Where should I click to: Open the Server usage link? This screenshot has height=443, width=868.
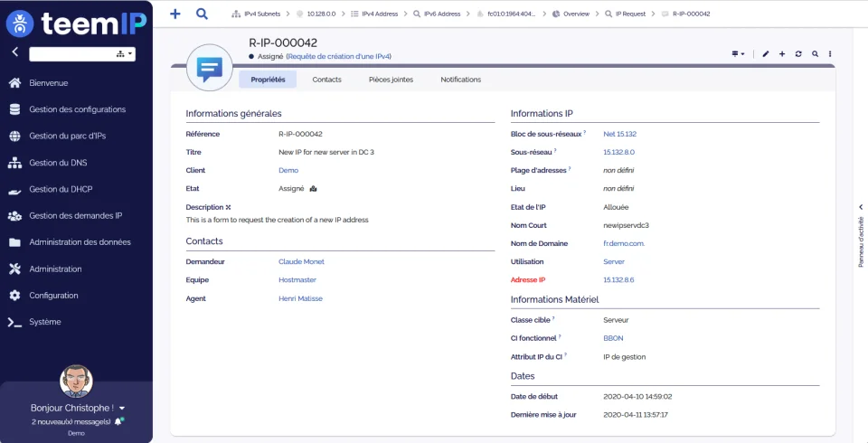coord(614,261)
